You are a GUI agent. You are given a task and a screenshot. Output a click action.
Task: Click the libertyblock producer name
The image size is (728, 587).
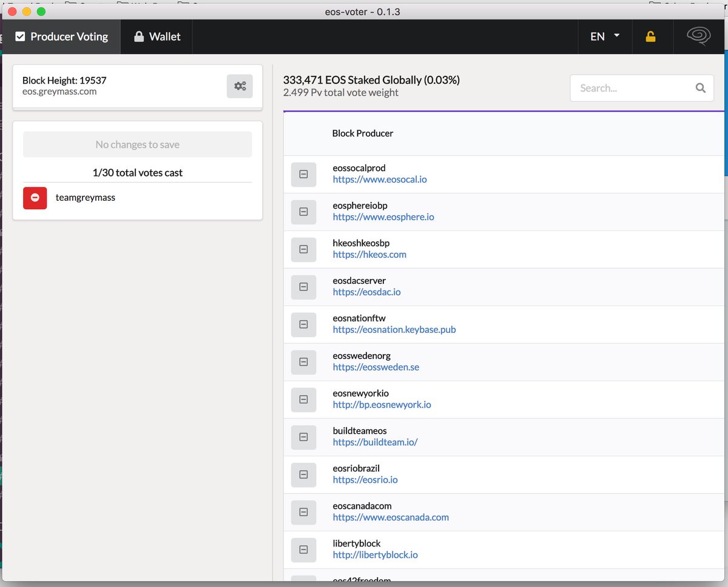click(x=357, y=544)
